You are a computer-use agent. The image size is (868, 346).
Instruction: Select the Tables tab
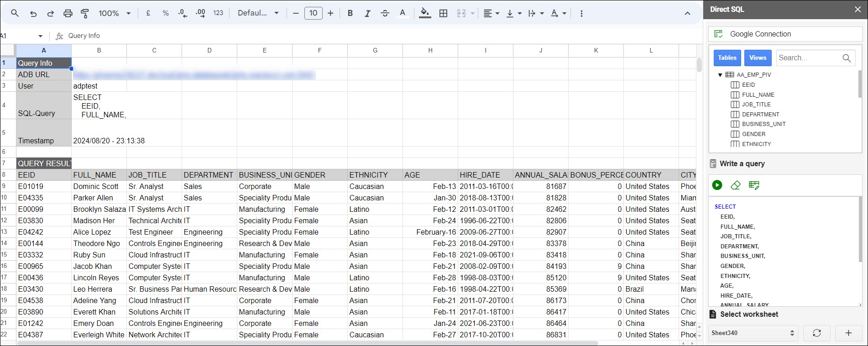[x=727, y=58]
